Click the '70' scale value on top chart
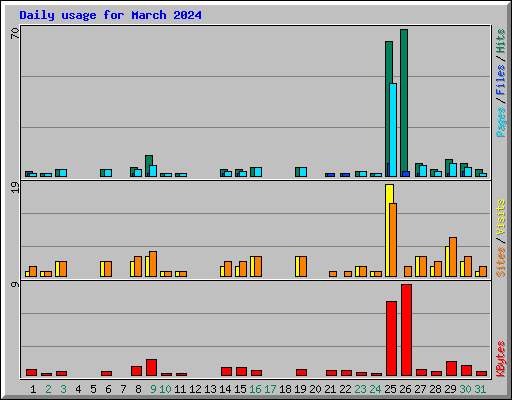Image resolution: width=512 pixels, height=400 pixels. point(15,33)
